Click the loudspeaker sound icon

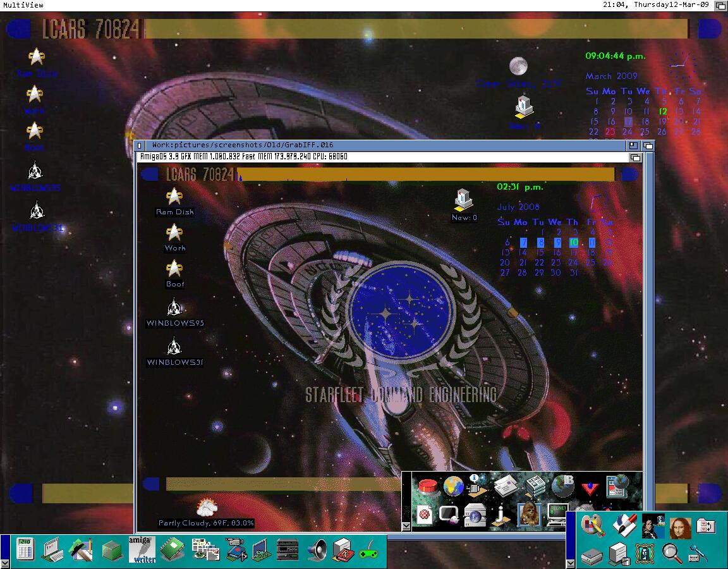tap(317, 551)
